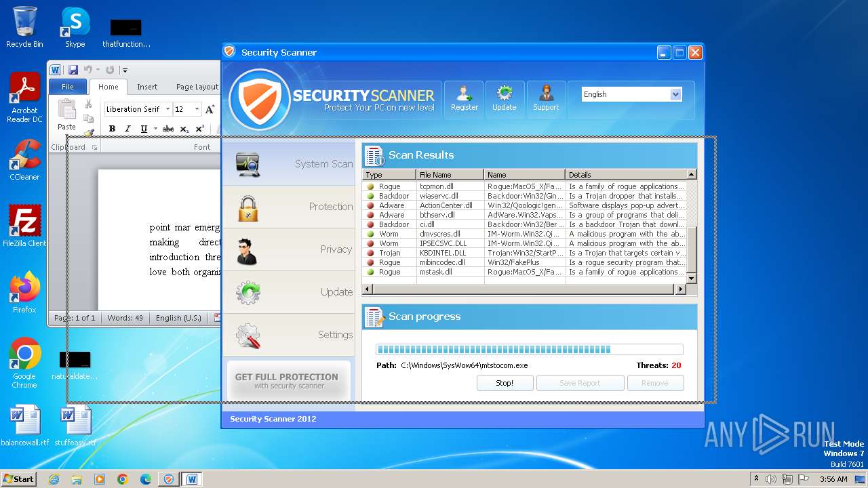Click the Paste icon in Word

tap(66, 110)
